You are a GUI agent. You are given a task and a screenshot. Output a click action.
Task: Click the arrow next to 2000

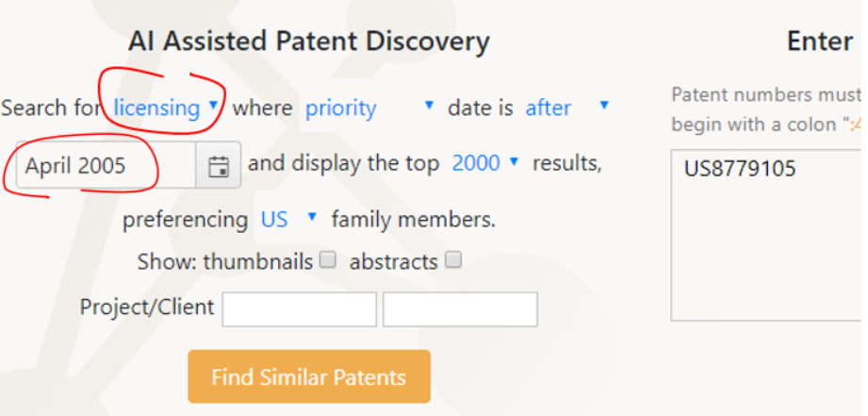point(514,161)
